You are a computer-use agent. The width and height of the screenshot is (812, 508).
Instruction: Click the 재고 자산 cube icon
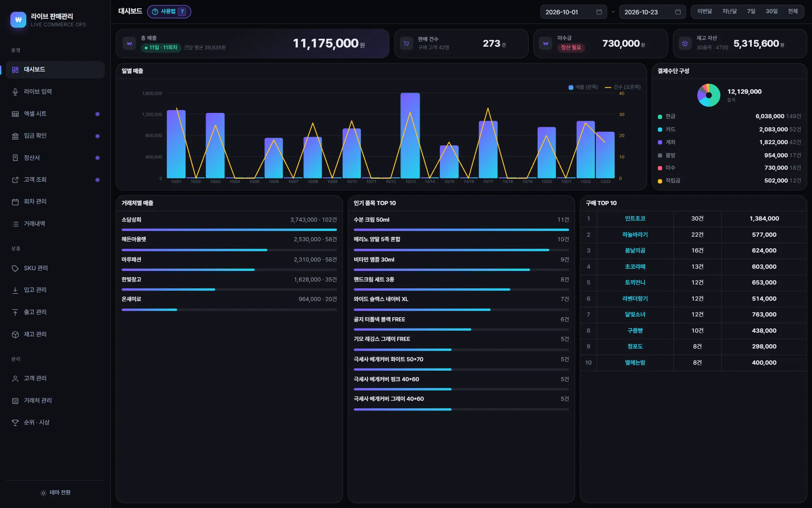tap(685, 44)
